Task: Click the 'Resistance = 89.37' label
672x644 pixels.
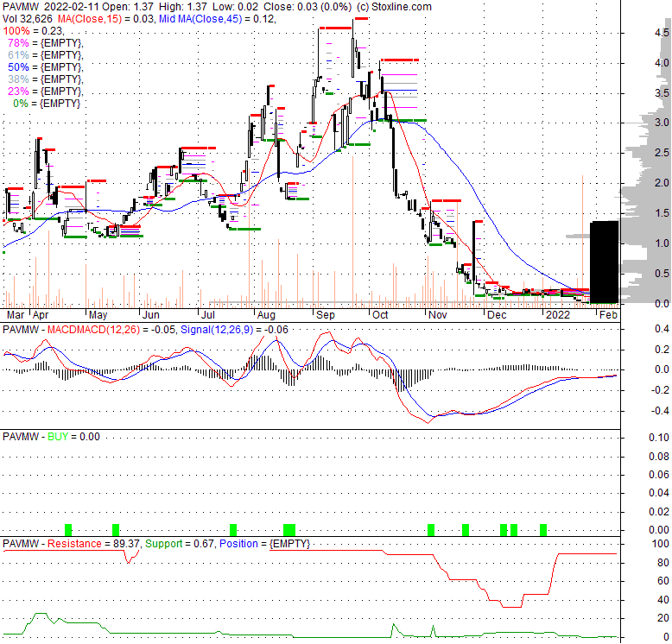Action: [93, 544]
